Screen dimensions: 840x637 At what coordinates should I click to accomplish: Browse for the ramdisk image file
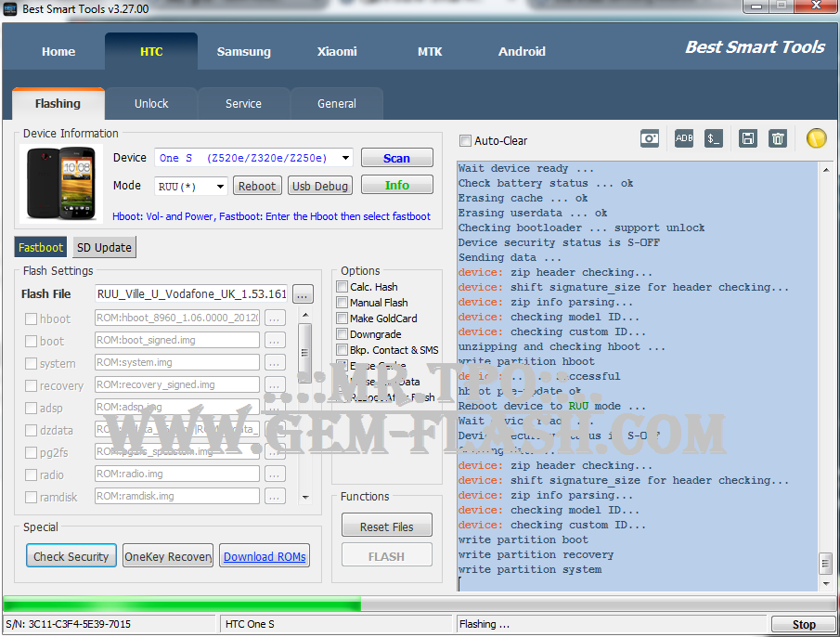(274, 497)
